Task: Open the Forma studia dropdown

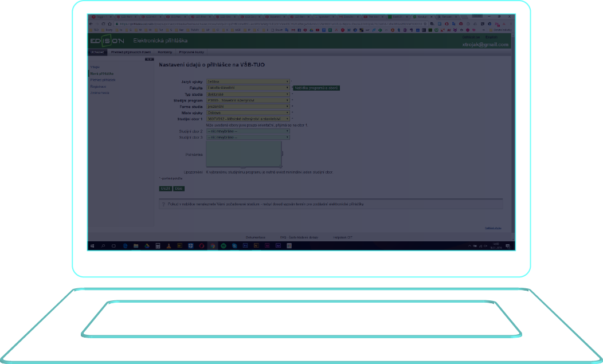Action: pos(248,107)
